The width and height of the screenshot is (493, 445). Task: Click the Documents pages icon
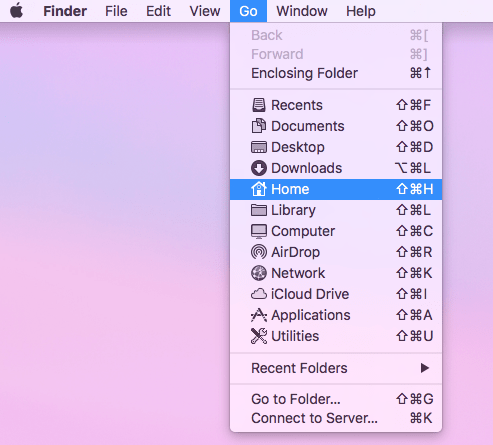point(259,126)
